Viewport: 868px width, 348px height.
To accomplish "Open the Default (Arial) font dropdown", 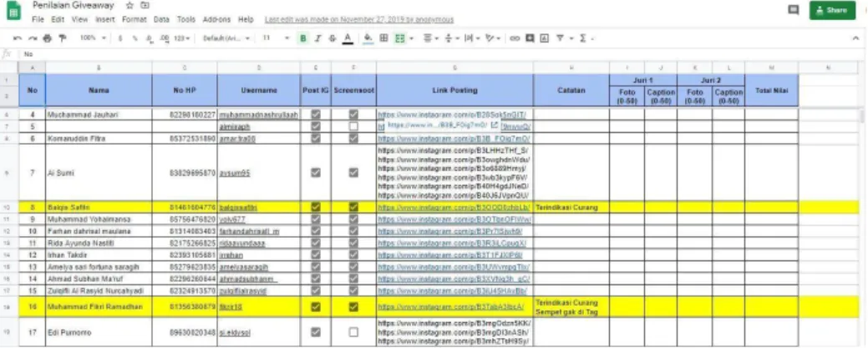I will 226,38.
